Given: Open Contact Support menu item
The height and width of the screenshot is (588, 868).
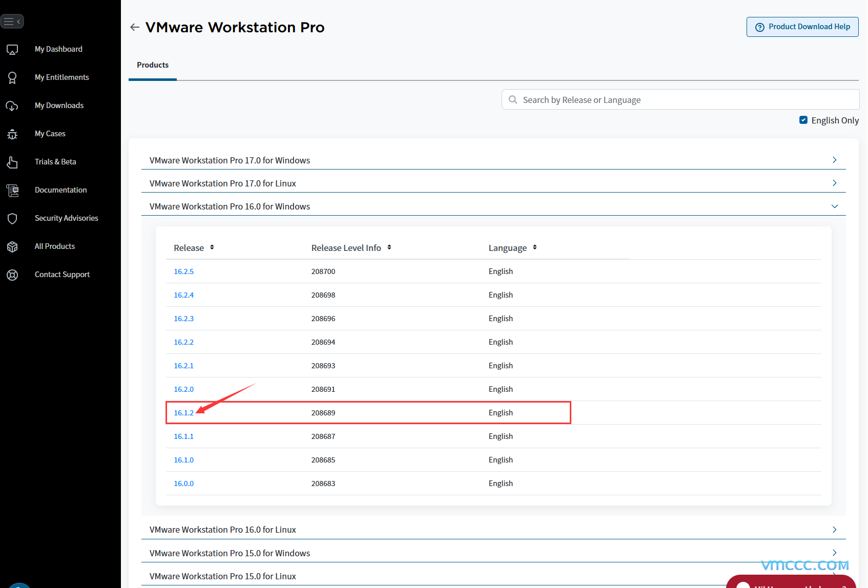Looking at the screenshot, I should (x=62, y=275).
